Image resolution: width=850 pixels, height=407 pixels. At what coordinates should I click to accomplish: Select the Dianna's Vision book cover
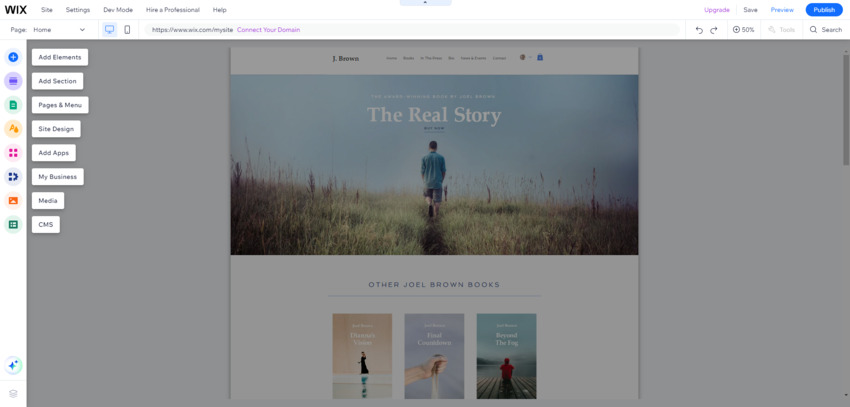(x=362, y=356)
